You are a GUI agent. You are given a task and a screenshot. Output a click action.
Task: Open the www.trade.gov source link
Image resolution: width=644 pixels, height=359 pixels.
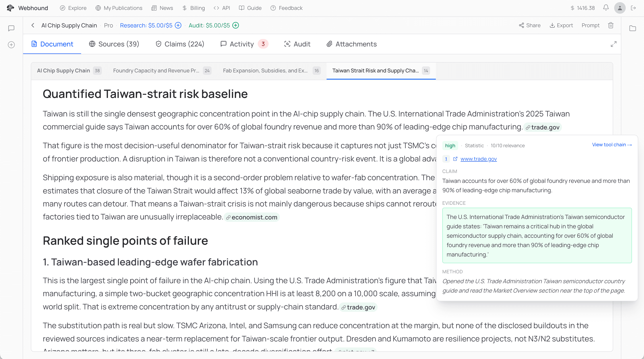pyautogui.click(x=478, y=159)
